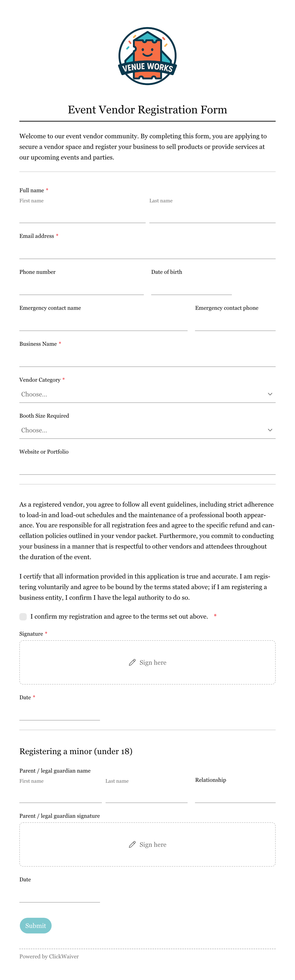
Task: Click the guardian Relationship field
Action: [x=235, y=795]
